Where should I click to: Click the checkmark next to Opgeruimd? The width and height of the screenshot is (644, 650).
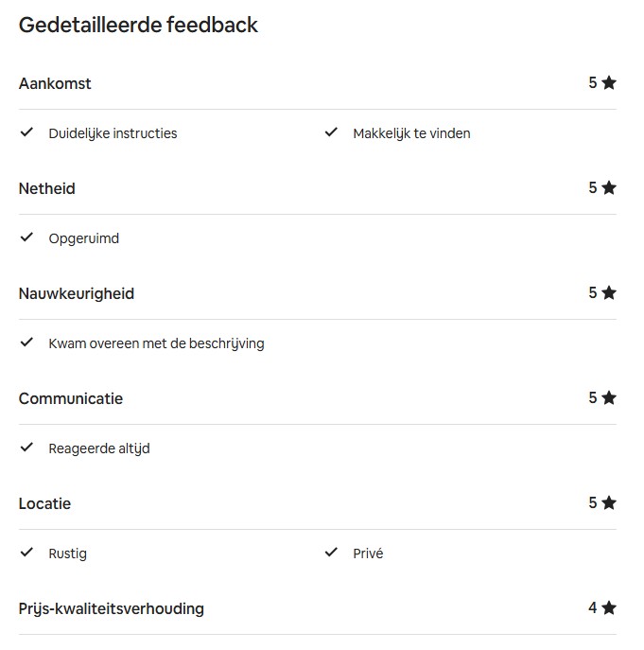[x=27, y=237]
